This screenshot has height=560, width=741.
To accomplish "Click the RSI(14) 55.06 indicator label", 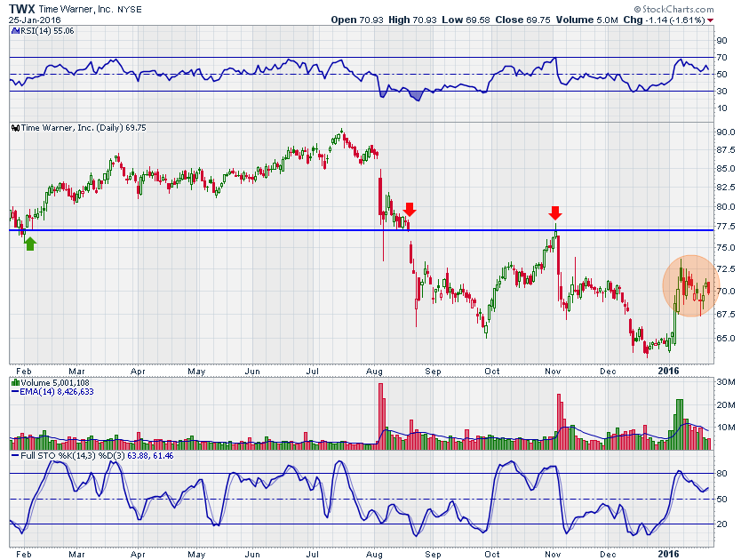I will [x=45, y=31].
